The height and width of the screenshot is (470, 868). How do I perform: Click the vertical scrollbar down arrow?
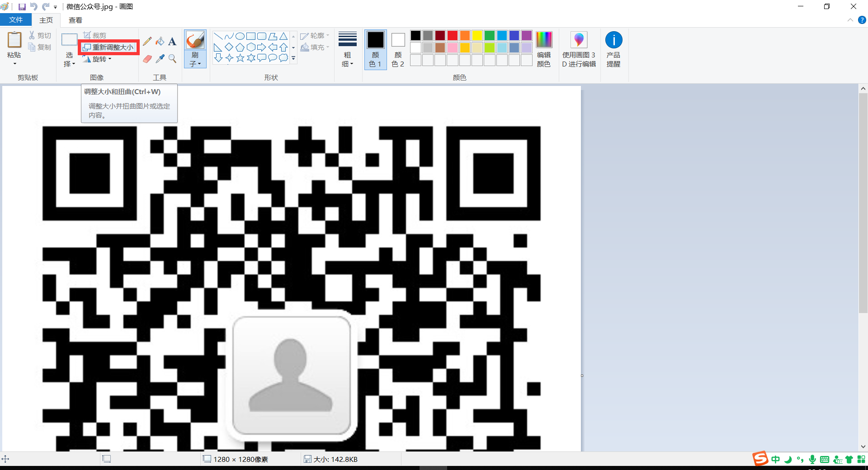pyautogui.click(x=863, y=446)
